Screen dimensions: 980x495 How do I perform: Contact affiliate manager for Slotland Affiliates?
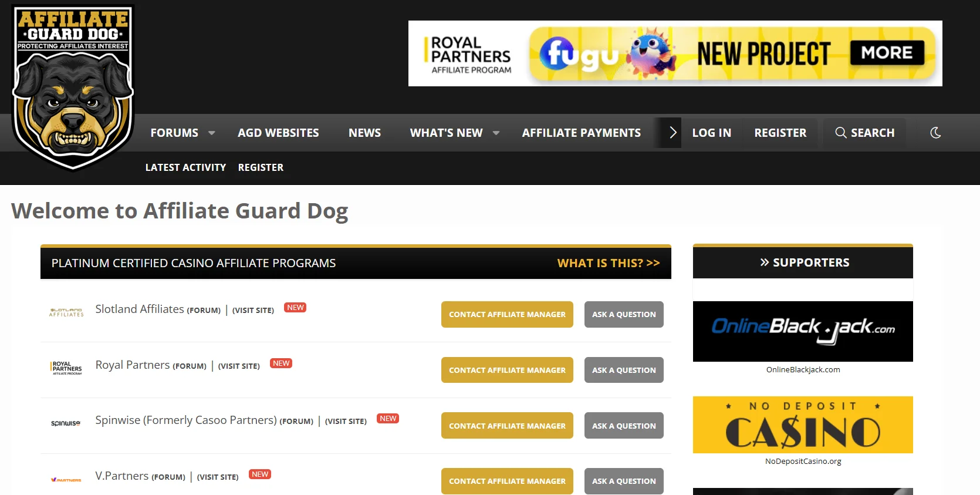pyautogui.click(x=507, y=314)
